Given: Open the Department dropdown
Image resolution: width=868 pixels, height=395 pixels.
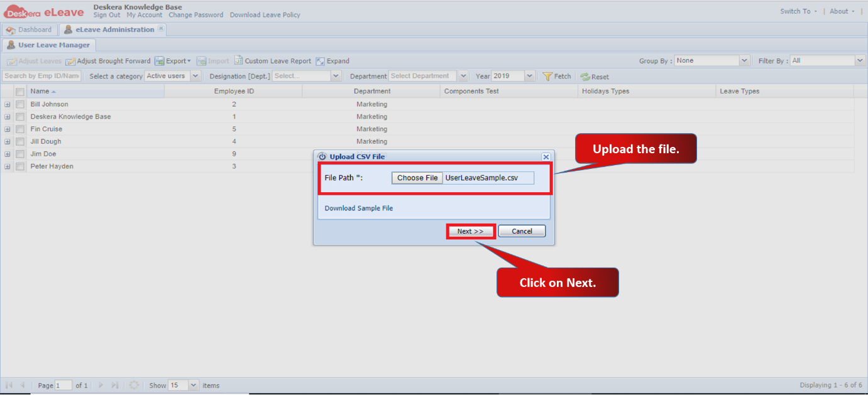Looking at the screenshot, I should pyautogui.click(x=464, y=76).
